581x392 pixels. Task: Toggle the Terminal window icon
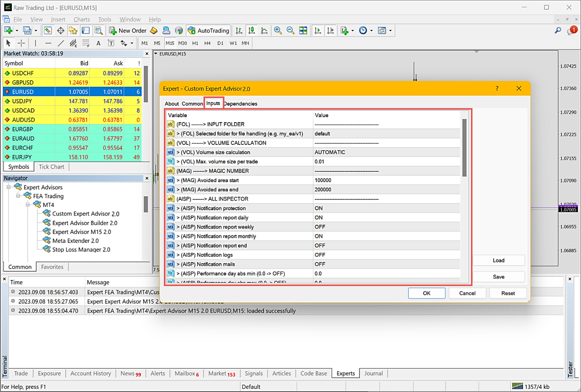(85, 30)
